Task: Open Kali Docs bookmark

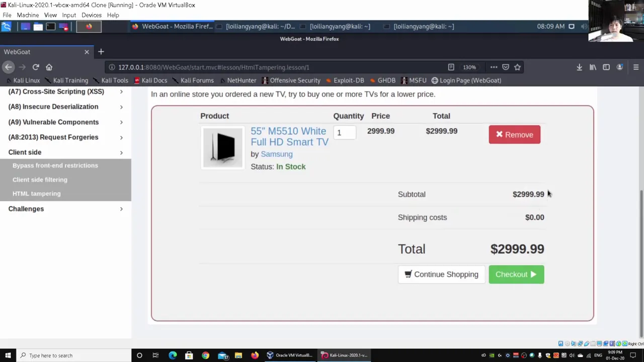Action: click(150, 80)
